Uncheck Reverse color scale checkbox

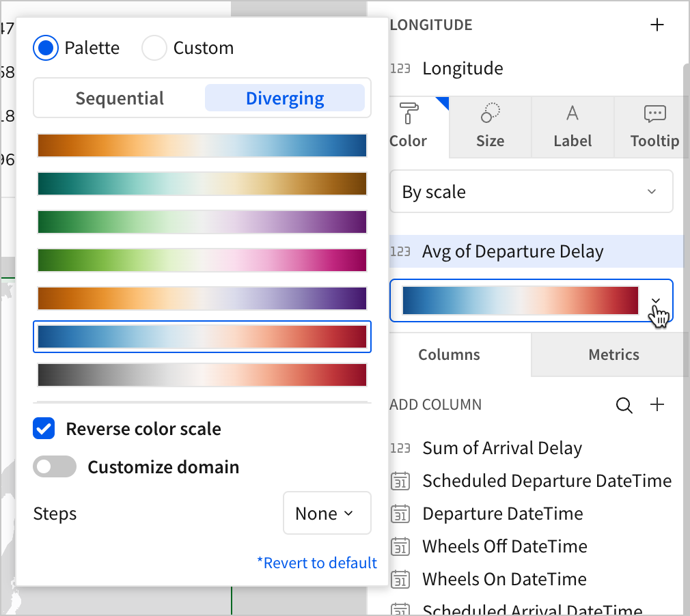pos(44,429)
